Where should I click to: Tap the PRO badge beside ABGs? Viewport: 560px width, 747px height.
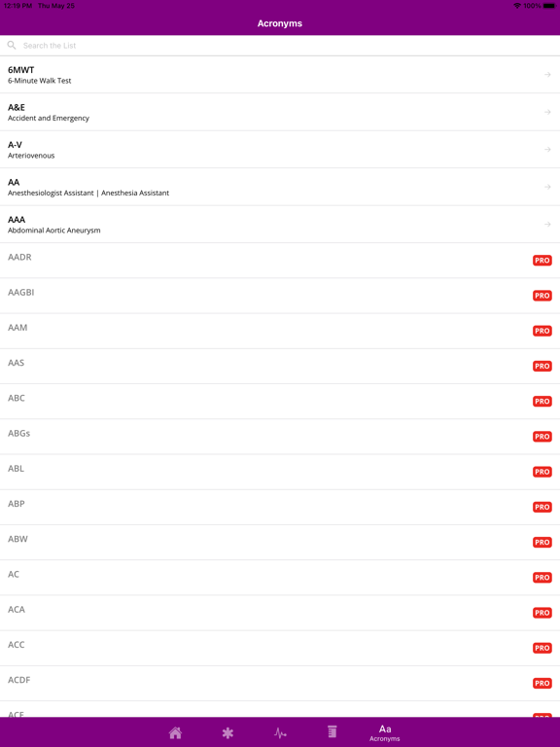coord(542,437)
